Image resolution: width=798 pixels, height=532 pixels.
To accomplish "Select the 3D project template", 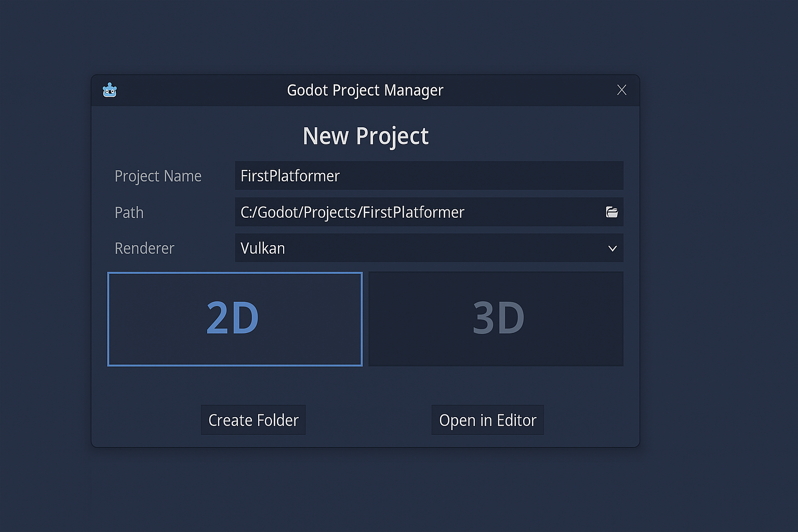I will click(x=496, y=319).
